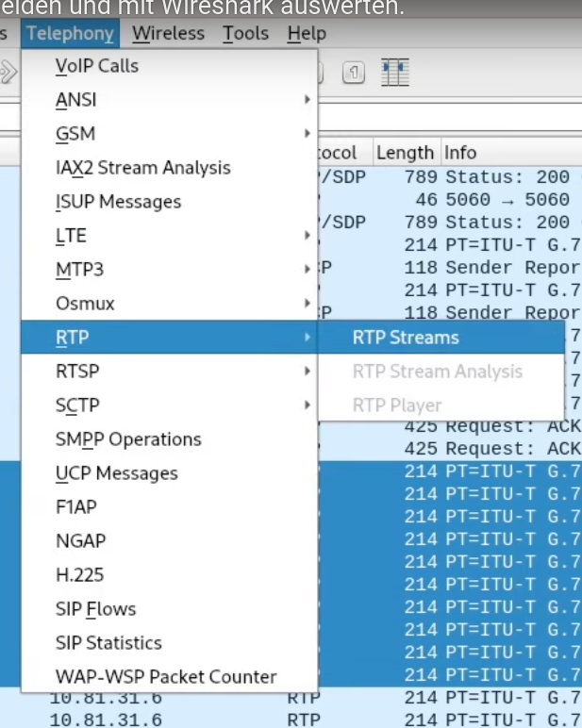Image resolution: width=582 pixels, height=728 pixels.
Task: Expand the MTP3 submenu
Action: coord(170,270)
